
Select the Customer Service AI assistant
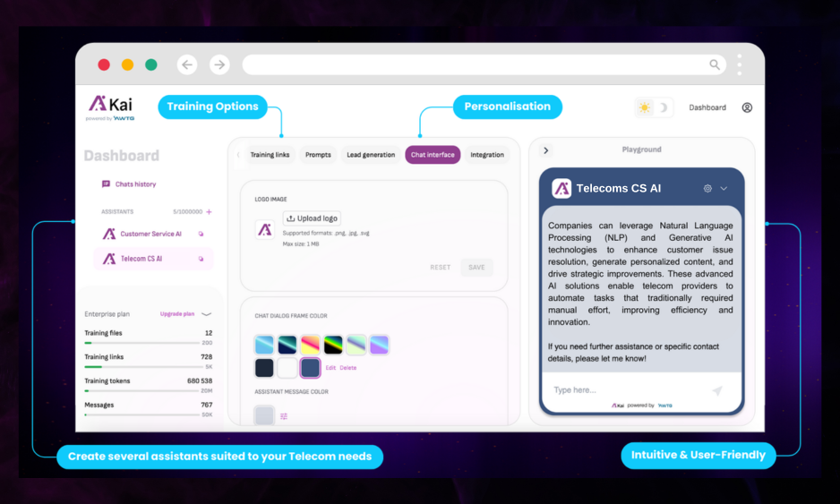point(154,234)
